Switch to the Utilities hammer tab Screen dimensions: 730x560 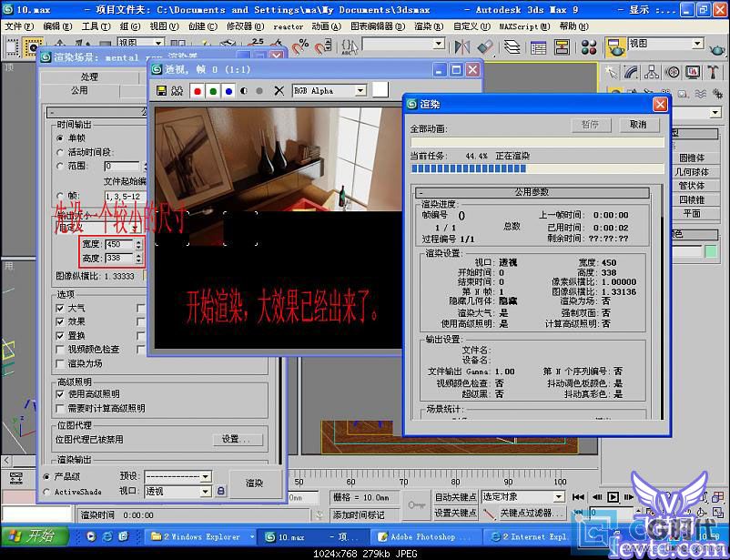(x=713, y=72)
